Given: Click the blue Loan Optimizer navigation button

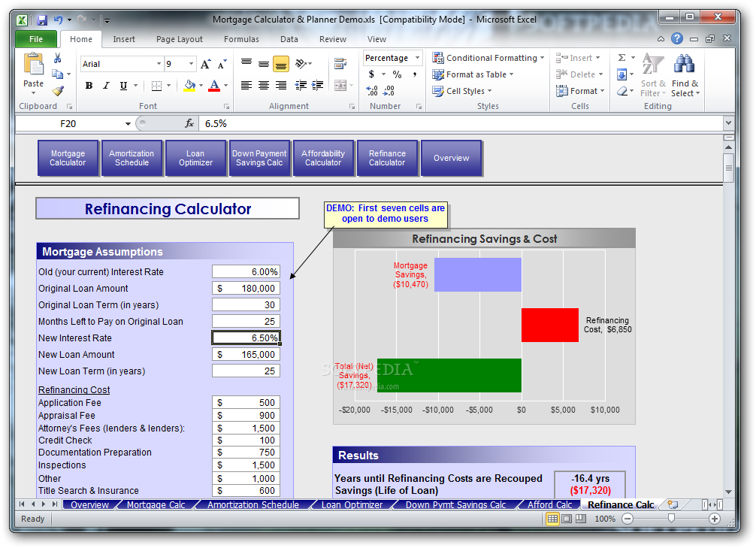Looking at the screenshot, I should 195,158.
